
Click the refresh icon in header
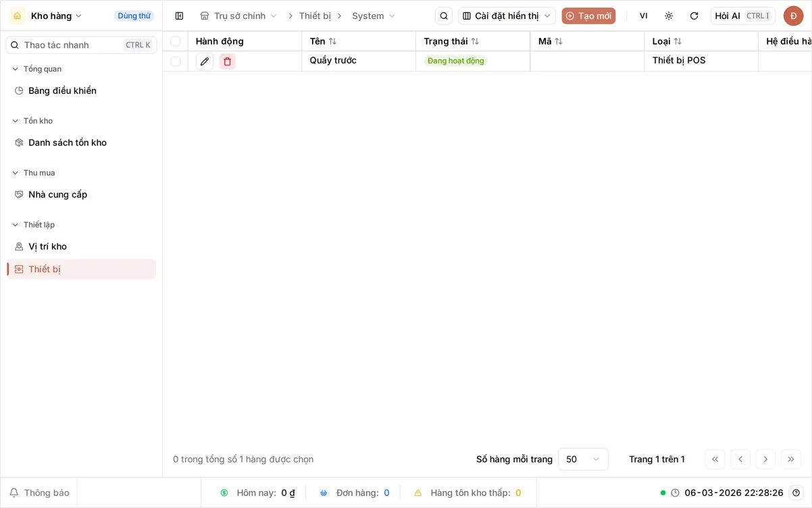[694, 16]
